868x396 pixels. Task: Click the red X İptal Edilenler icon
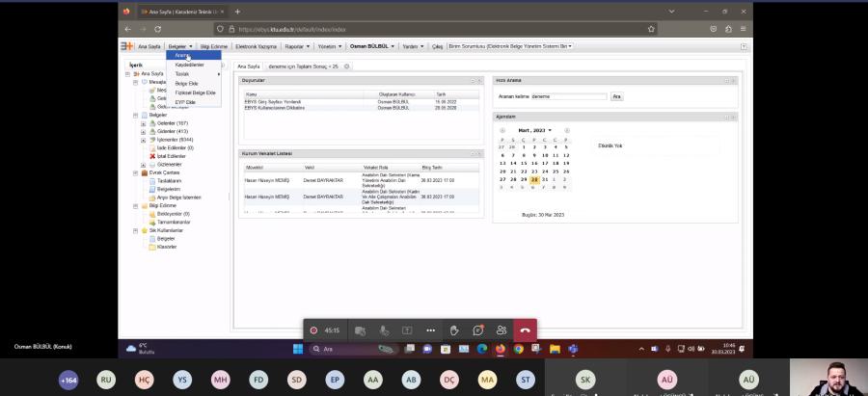[152, 156]
